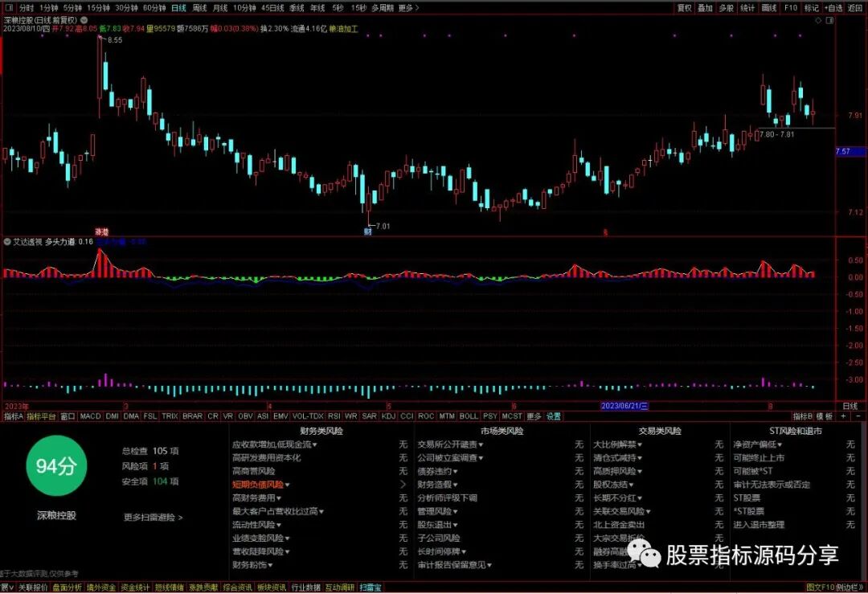The width and height of the screenshot is (868, 594).
Task: Open the 画线 drawing tool
Action: [769, 8]
